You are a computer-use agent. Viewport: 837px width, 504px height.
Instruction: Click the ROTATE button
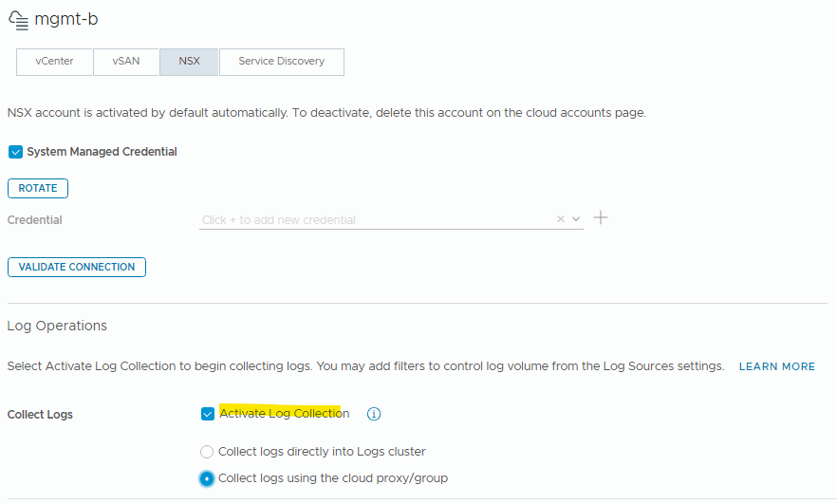click(38, 189)
